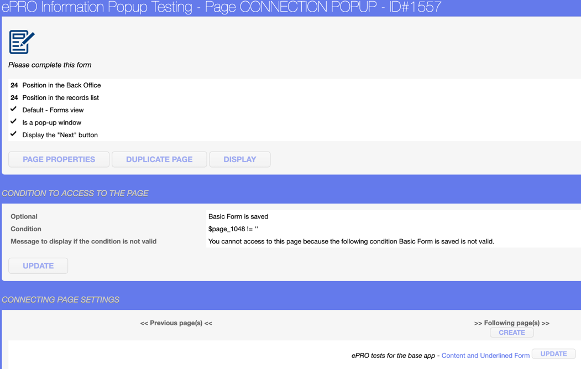Click the form edit pencil icon
This screenshot has height=370, width=582.
22,42
